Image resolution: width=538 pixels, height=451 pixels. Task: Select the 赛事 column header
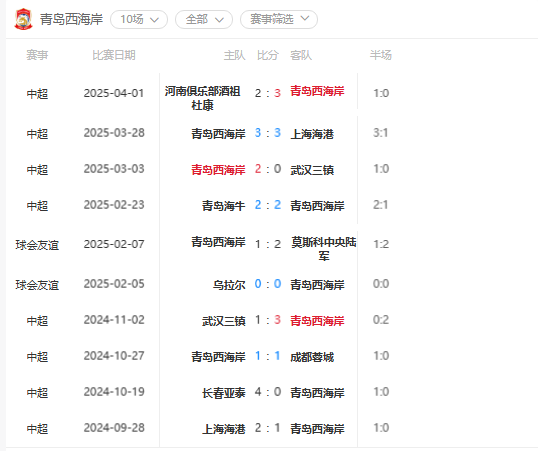coord(37,55)
